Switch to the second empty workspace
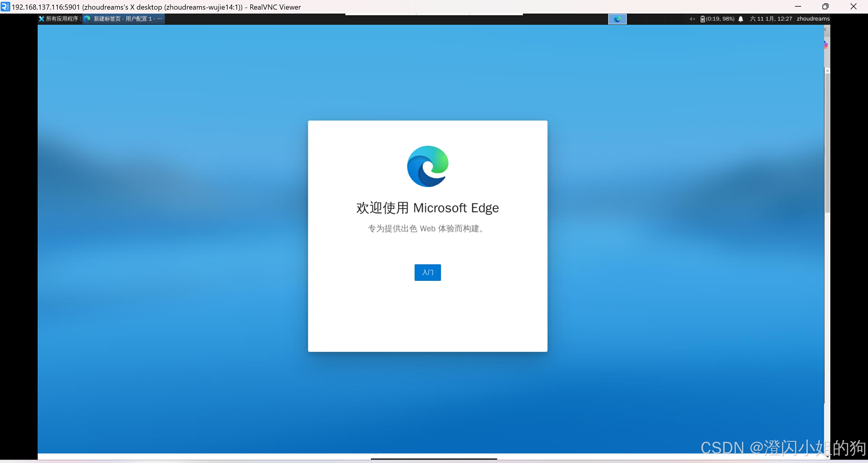Viewport: 868px width, 463px height. coord(636,19)
